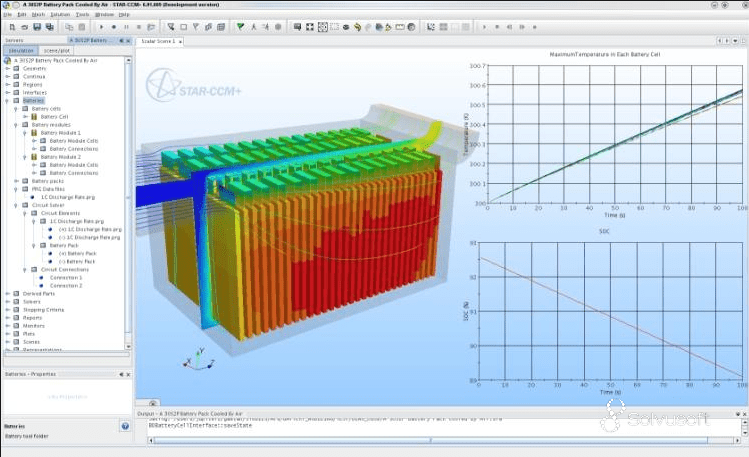Click the ruler measure distance icon
This screenshot has height=457, width=749.
[400, 27]
